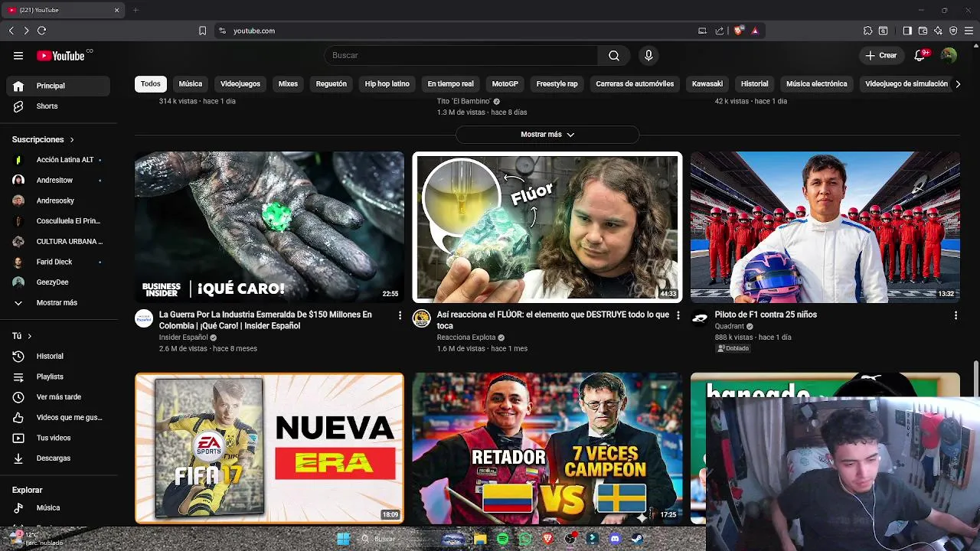Open Brave Rewards triangle icon

(x=755, y=31)
